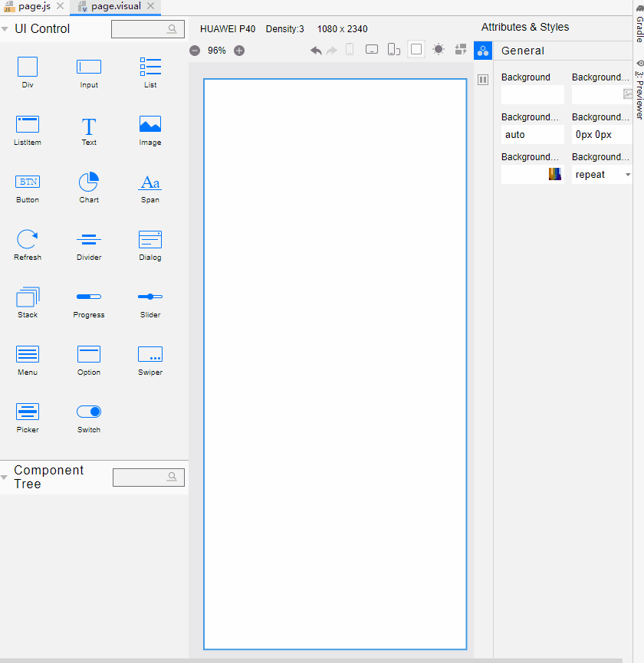Collapse the Component Tree panel

click(5, 477)
